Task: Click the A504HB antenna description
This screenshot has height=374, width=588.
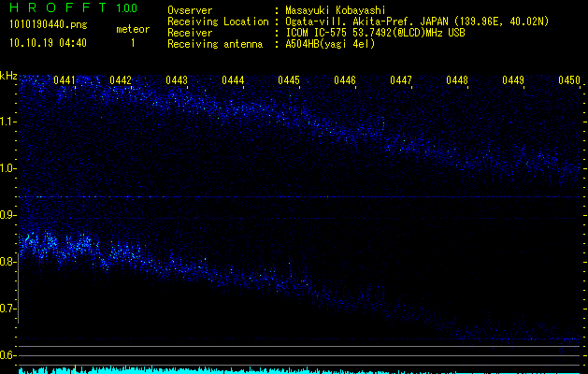Action: pos(330,44)
